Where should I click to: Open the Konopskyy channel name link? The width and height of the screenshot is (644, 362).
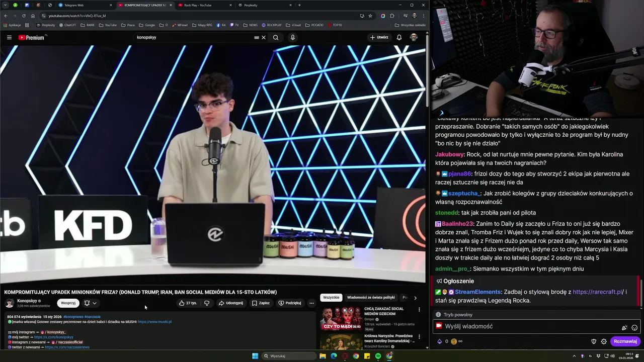27,301
